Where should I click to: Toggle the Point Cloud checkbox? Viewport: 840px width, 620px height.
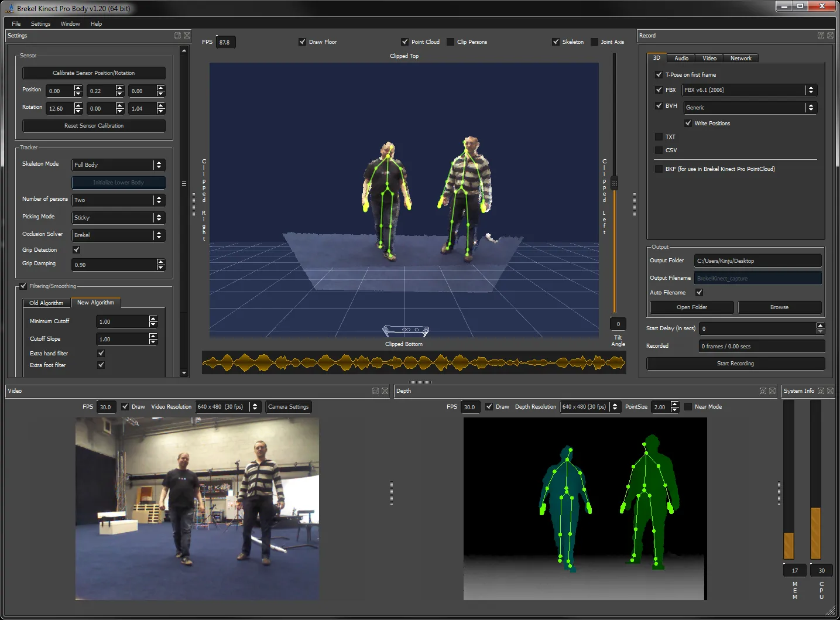404,42
